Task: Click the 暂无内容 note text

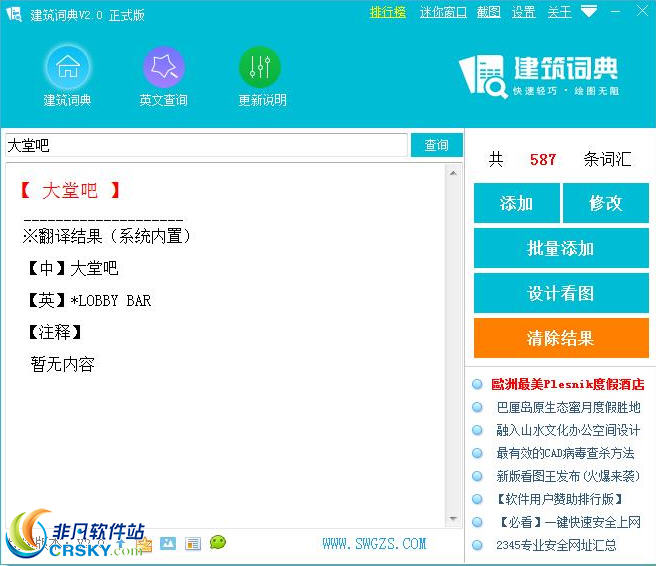Action: pyautogui.click(x=63, y=364)
